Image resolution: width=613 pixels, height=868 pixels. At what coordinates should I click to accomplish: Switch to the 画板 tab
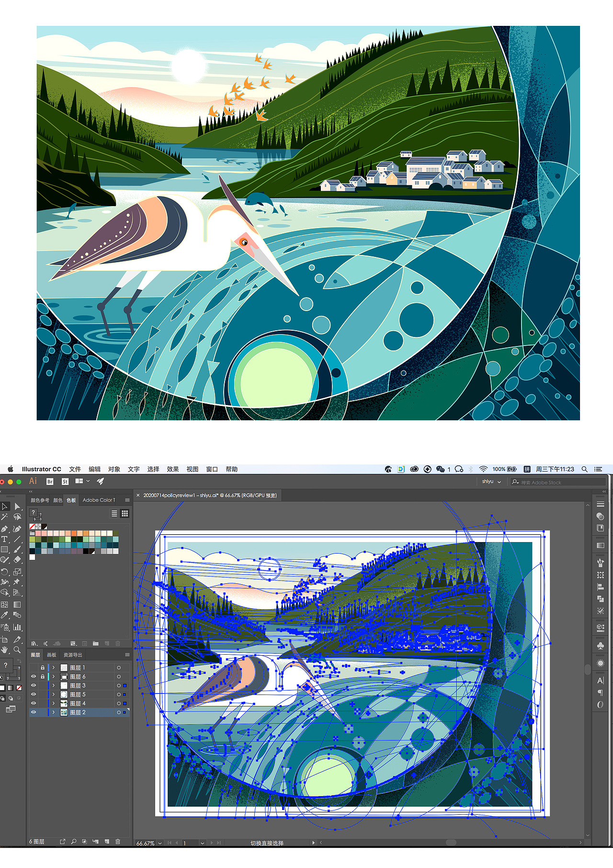click(x=51, y=655)
